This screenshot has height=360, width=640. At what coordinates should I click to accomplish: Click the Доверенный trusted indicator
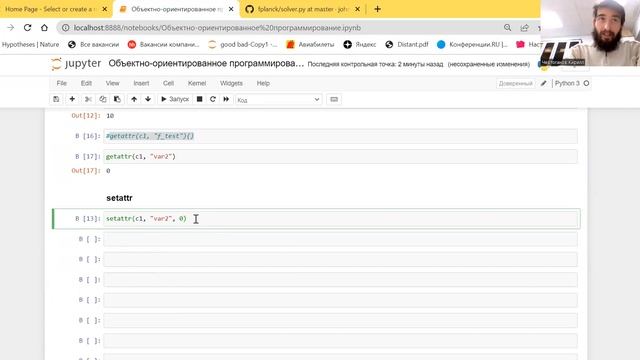pos(516,83)
